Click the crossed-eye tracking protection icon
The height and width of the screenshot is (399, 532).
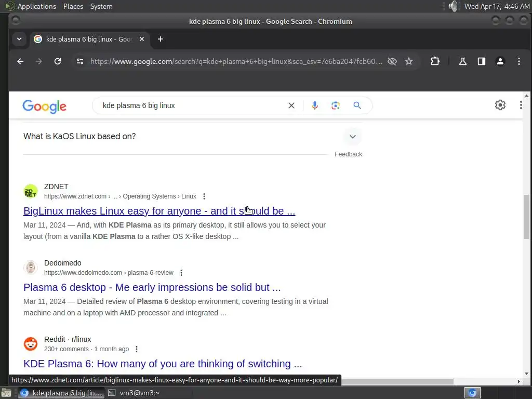click(392, 61)
